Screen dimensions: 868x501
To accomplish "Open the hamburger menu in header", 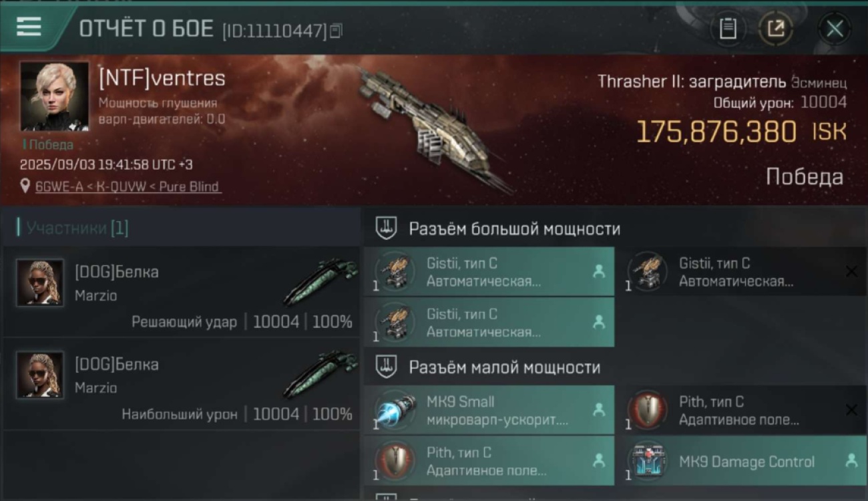I will [29, 27].
